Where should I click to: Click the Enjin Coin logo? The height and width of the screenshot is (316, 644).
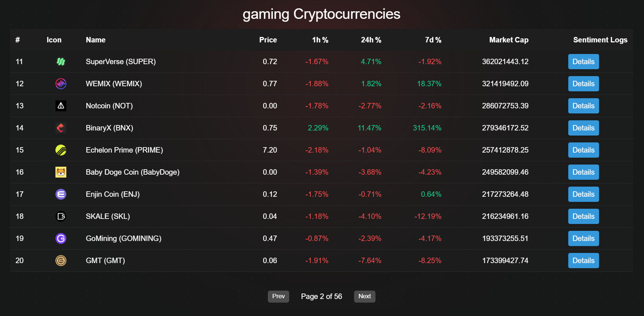[61, 194]
